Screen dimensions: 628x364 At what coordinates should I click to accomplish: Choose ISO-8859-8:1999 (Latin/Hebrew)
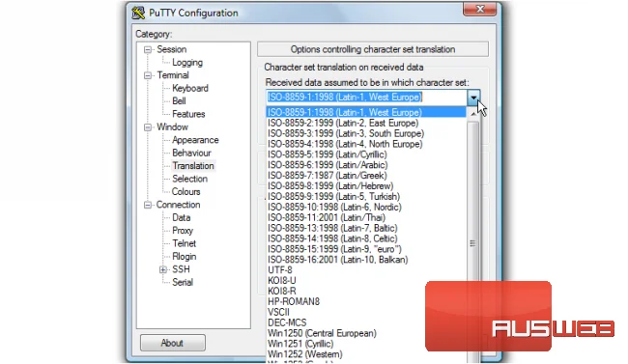click(x=366, y=185)
